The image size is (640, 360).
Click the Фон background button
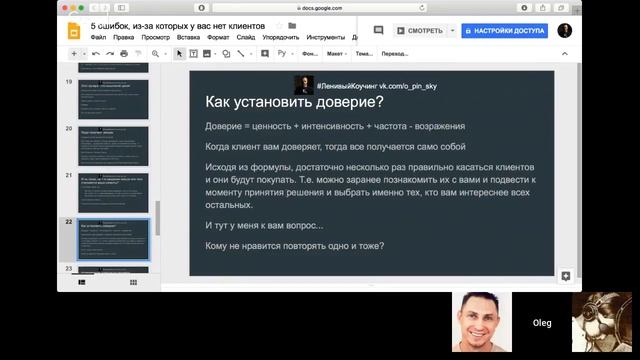click(x=310, y=54)
